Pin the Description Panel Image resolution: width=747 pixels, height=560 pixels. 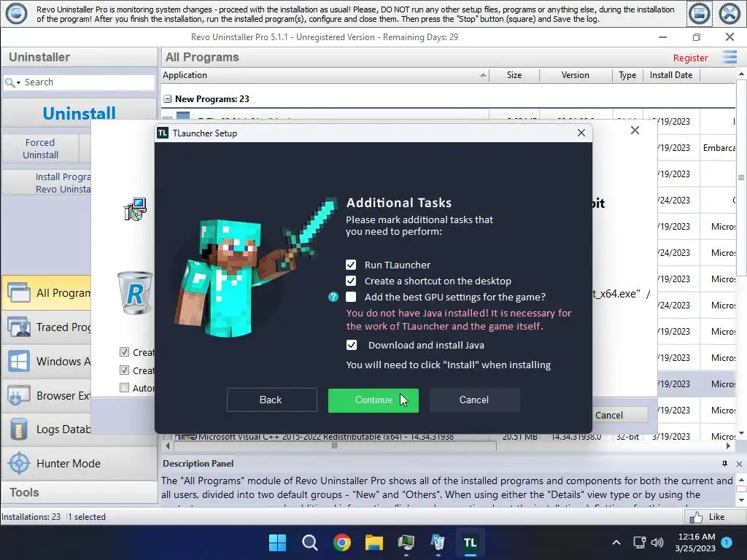coord(724,464)
